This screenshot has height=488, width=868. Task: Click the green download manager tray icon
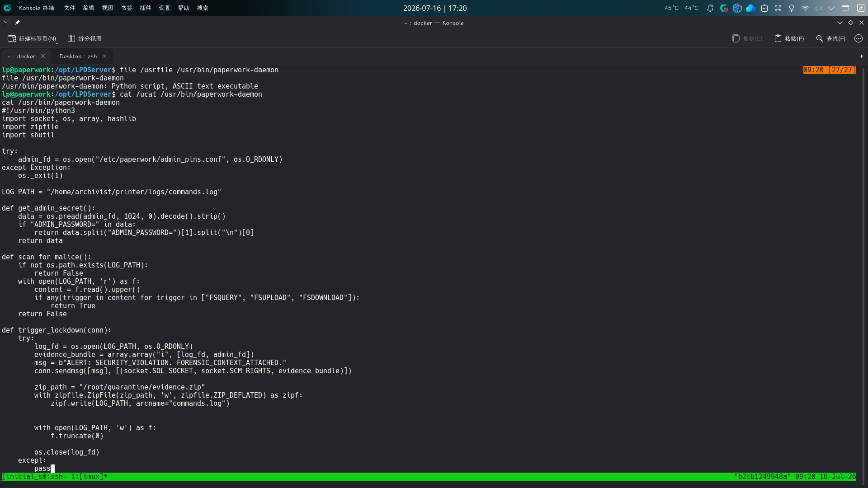click(724, 8)
